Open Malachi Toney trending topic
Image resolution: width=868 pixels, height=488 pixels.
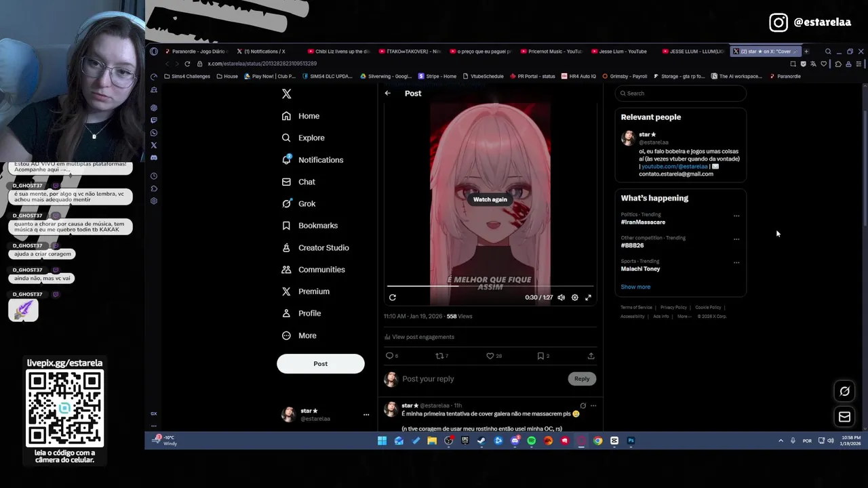[640, 269]
